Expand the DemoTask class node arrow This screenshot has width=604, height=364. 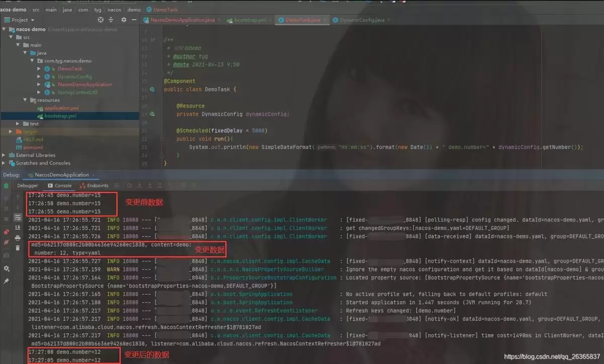point(39,68)
